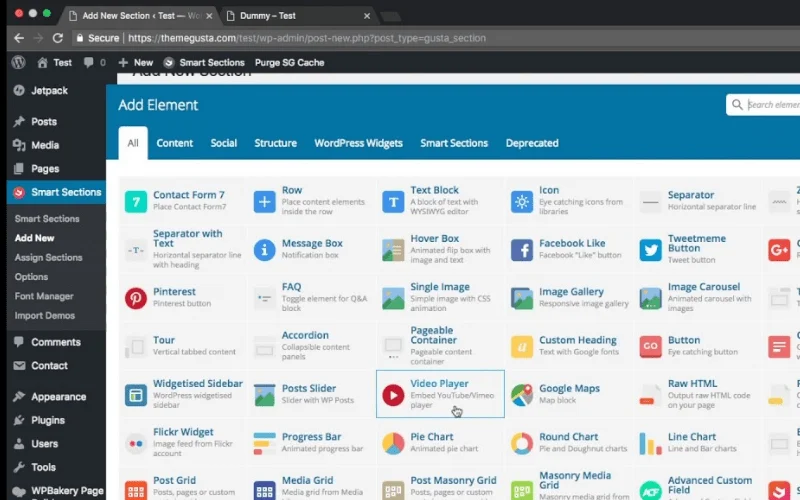Add the red GO Button icon
Viewport: 800px width, 500px height.
(x=651, y=346)
